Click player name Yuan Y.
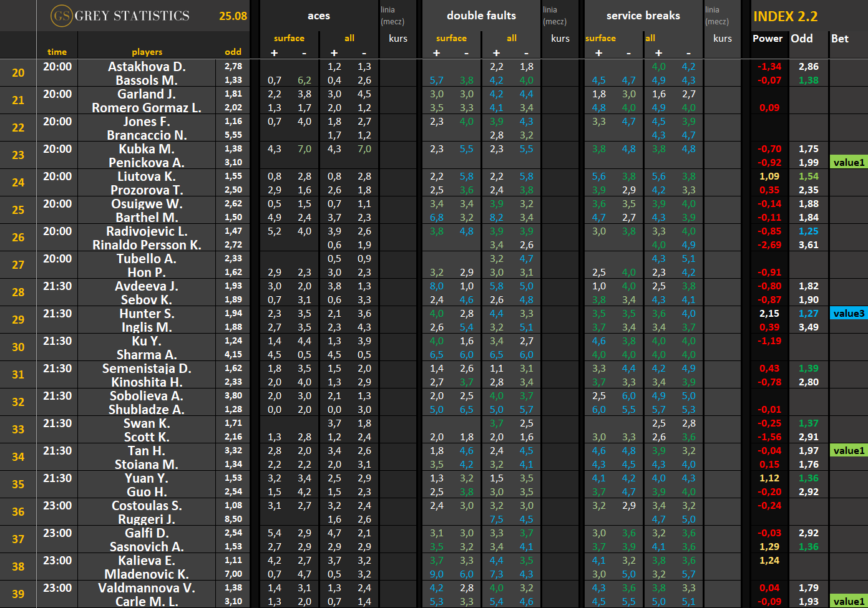This screenshot has width=868, height=608. click(x=147, y=478)
